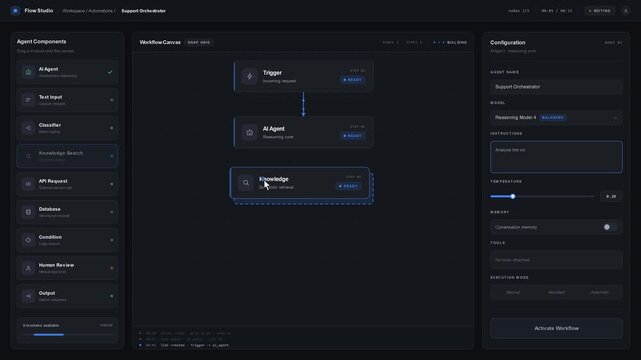
Task: Click the Output component label
Action: [47, 293]
